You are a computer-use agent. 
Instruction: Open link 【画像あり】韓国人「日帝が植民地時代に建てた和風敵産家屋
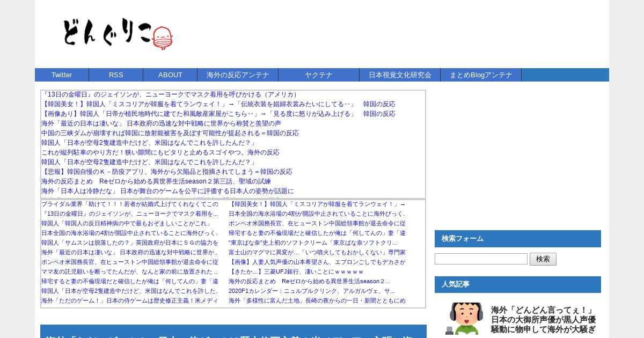pyautogui.click(x=218, y=114)
